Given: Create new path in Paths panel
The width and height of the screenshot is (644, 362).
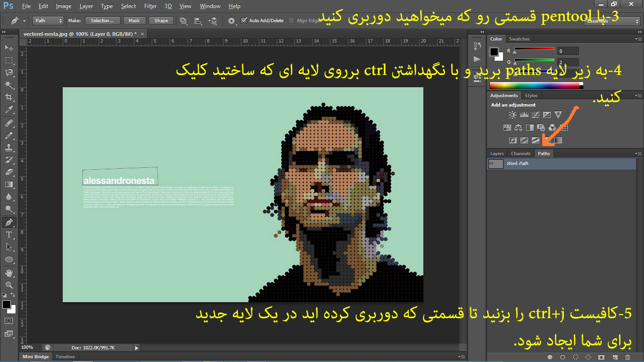Looking at the screenshot, I should point(615,357).
